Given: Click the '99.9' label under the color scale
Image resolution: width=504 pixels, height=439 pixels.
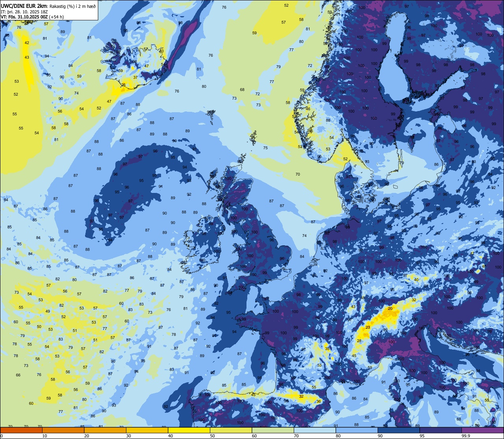Looking at the screenshot, I should [x=466, y=436].
